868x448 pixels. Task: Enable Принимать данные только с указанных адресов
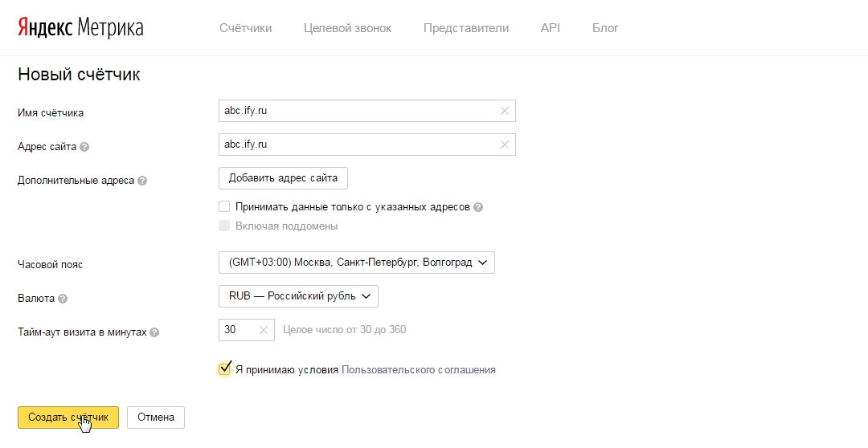point(224,206)
